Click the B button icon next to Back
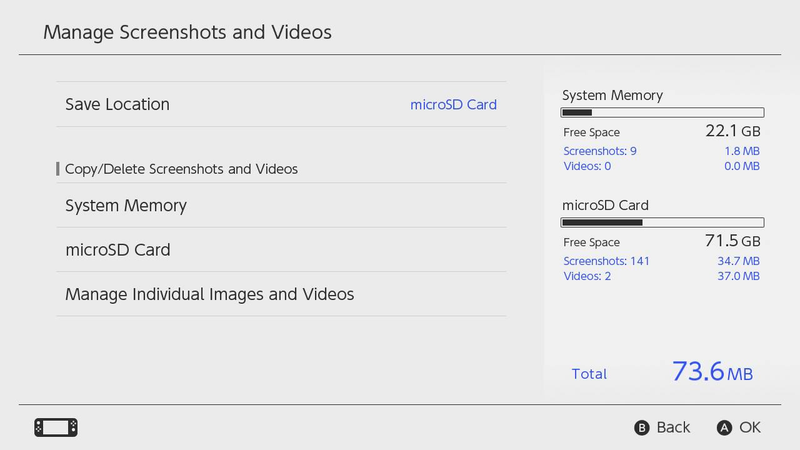Screen dimensions: 800x450 click(642, 428)
